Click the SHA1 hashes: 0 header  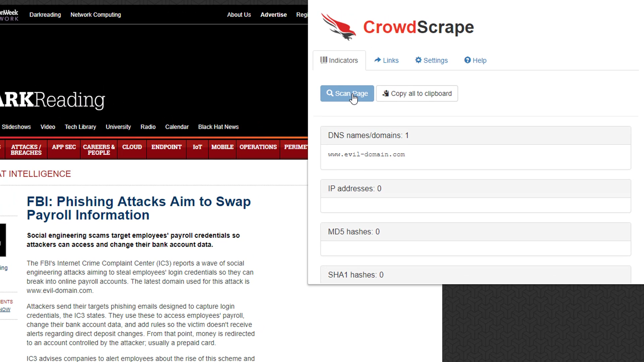click(476, 275)
